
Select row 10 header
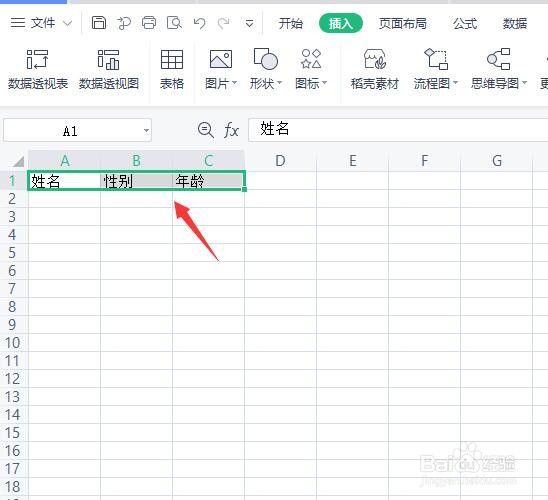click(x=13, y=343)
